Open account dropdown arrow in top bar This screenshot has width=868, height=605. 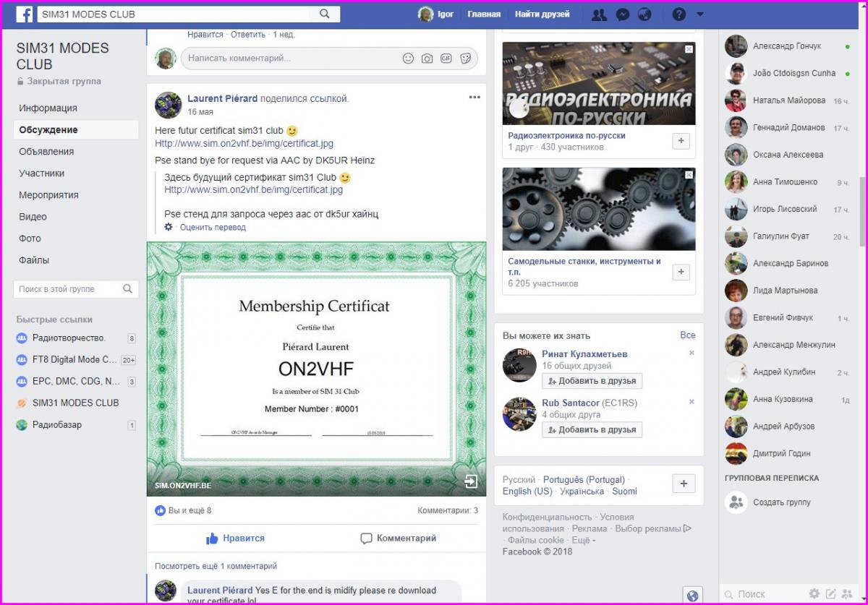coord(699,14)
